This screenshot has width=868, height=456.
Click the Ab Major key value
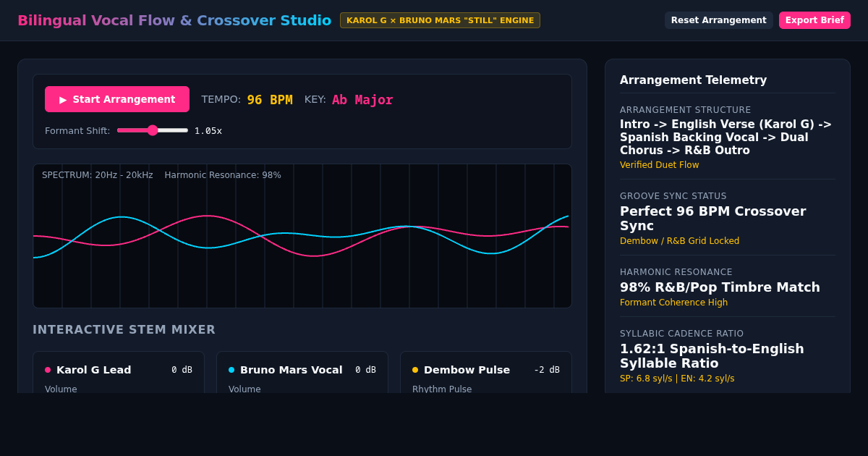[x=362, y=100]
